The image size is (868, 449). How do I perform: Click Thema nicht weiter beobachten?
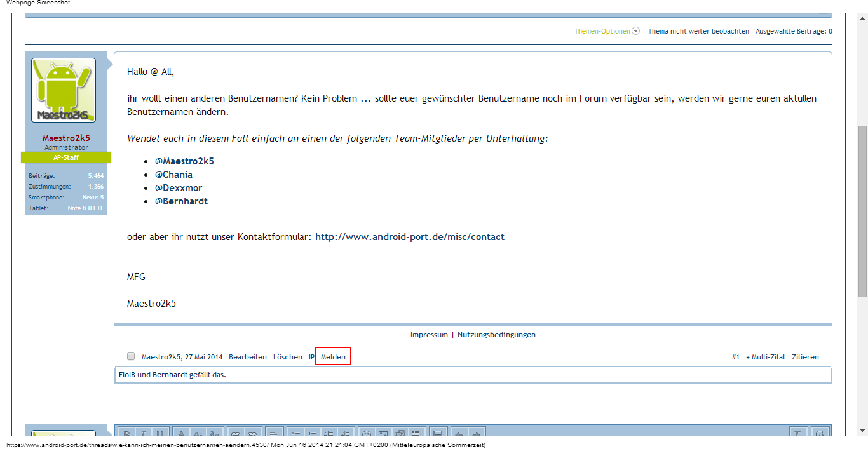[698, 31]
